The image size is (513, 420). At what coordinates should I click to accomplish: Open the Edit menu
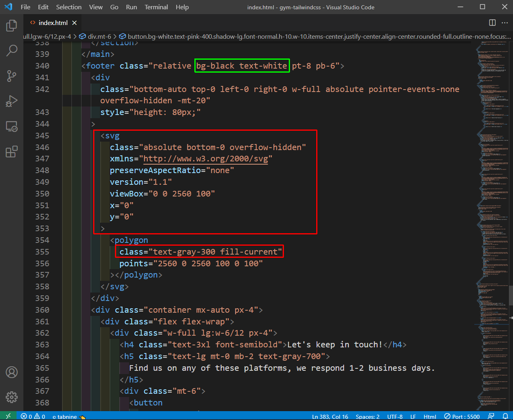pos(43,7)
